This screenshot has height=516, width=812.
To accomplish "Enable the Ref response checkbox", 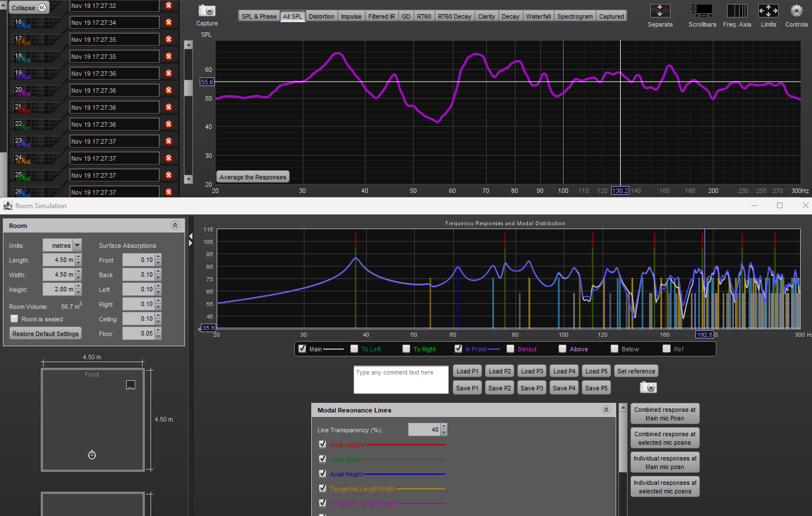I will pyautogui.click(x=667, y=349).
